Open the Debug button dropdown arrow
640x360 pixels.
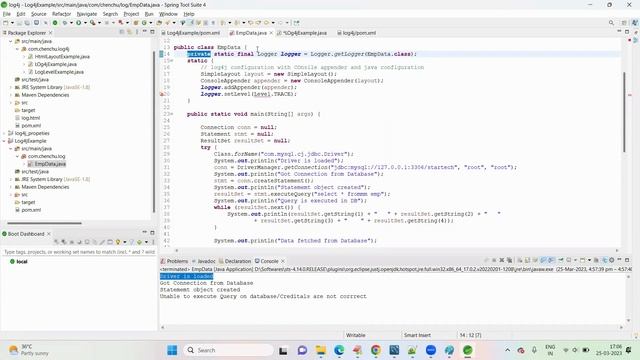[71, 23]
